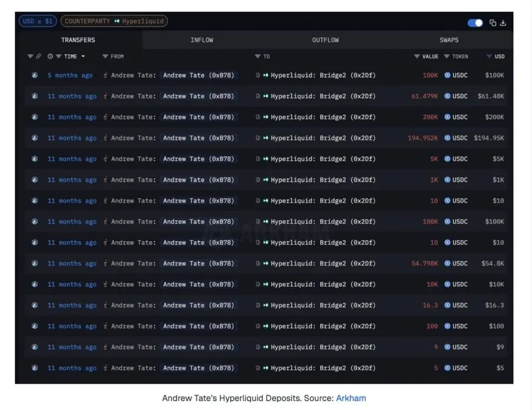Click the green transfer arrow icon on last row
Viewport: 532px width, 410px height.
(265, 368)
